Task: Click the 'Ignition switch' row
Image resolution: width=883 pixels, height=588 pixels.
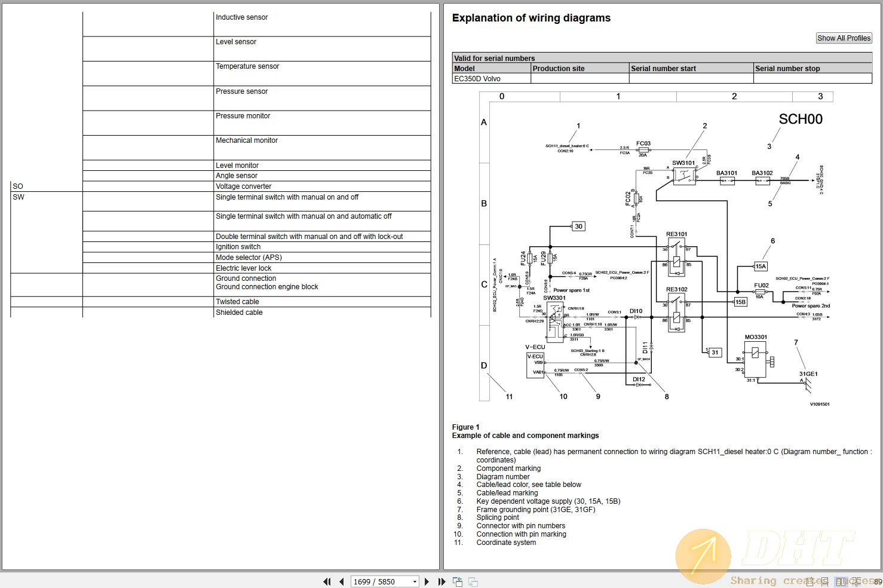Action: coord(322,247)
